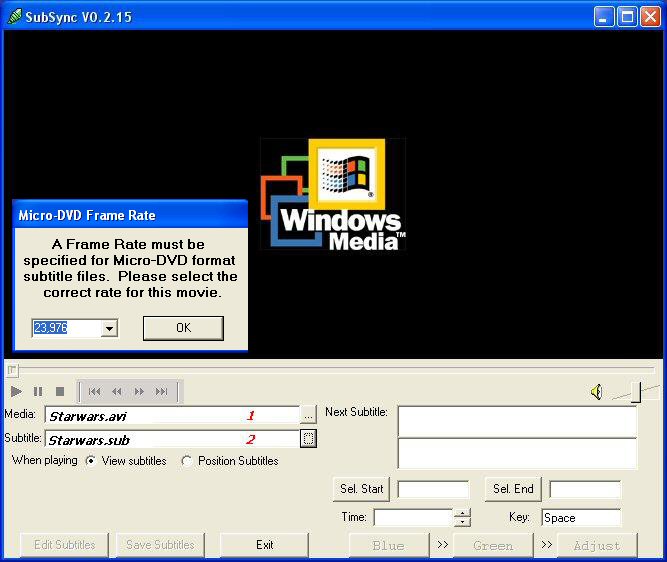Click the Edit Subtitles button

coord(64,545)
